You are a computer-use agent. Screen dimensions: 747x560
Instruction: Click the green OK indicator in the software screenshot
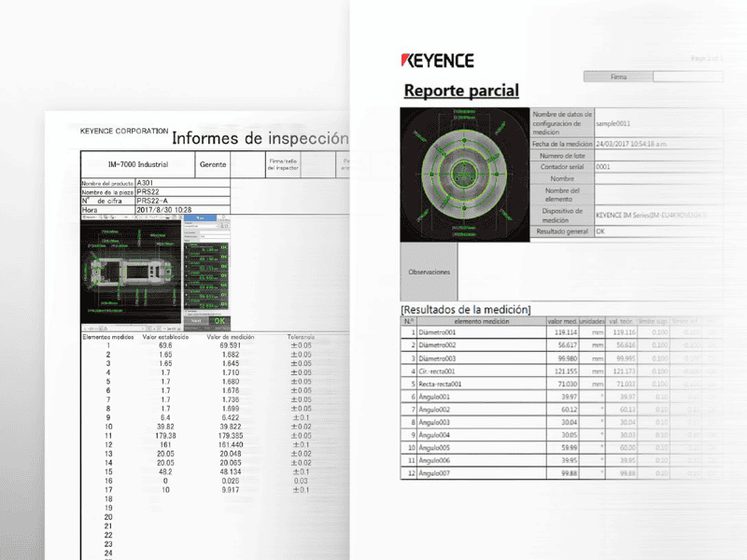[219, 321]
